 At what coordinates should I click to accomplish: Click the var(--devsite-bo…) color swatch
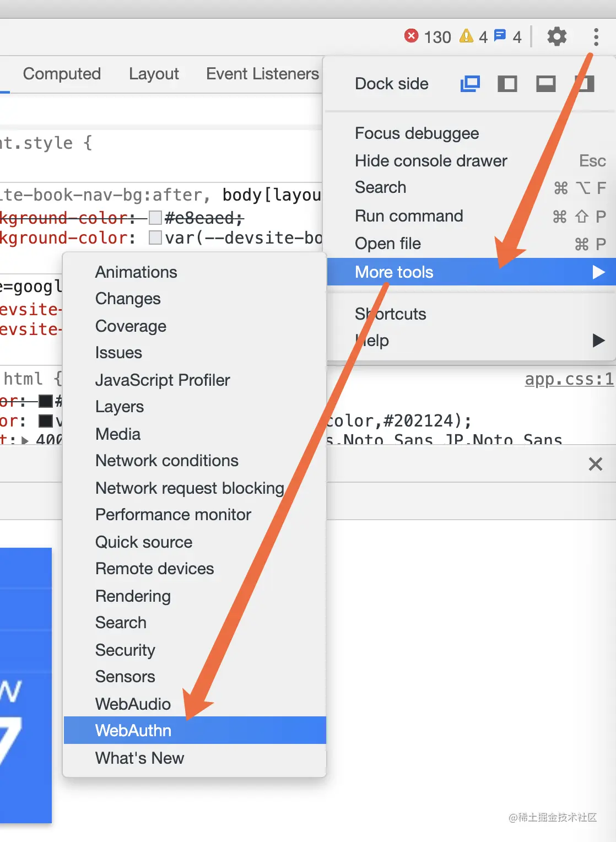pos(155,238)
